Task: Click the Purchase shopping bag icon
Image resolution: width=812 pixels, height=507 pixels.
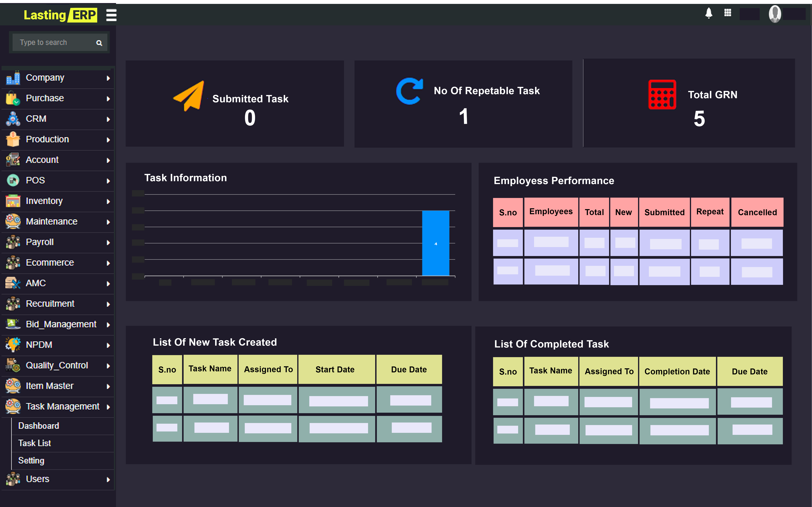Action: (13, 98)
